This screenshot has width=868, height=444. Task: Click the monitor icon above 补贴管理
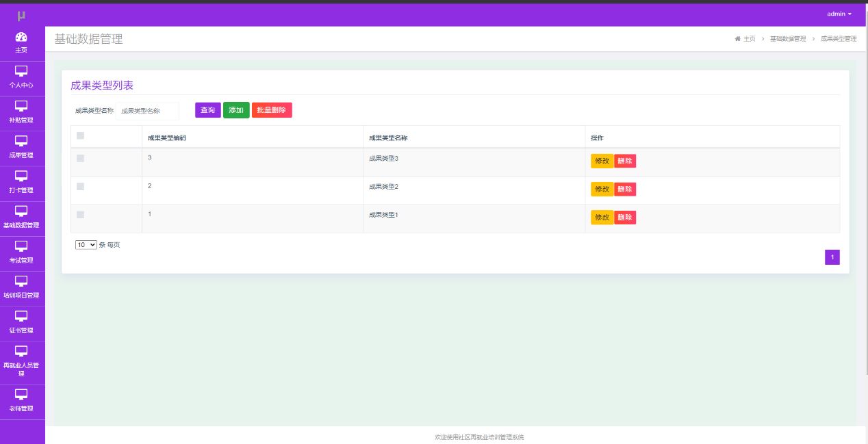(21, 106)
